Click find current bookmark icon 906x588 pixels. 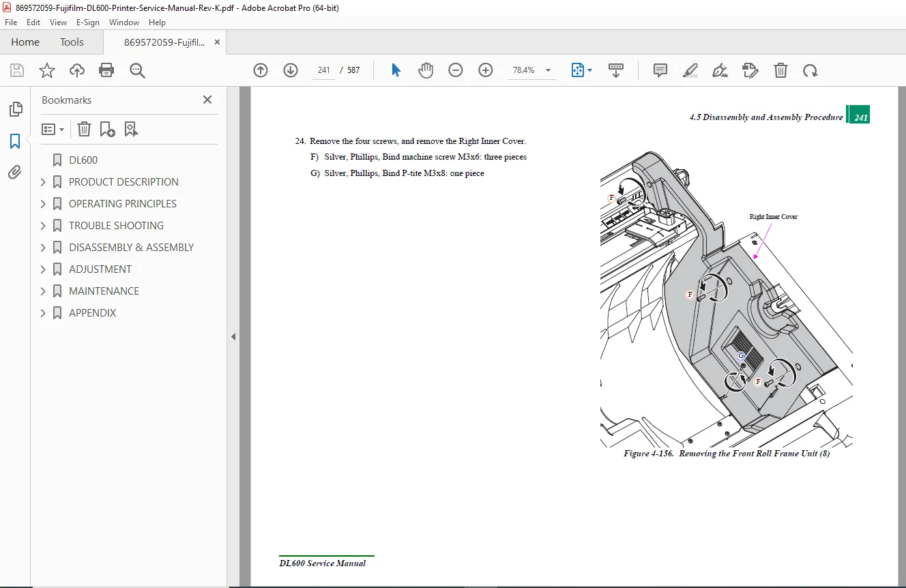(x=132, y=129)
